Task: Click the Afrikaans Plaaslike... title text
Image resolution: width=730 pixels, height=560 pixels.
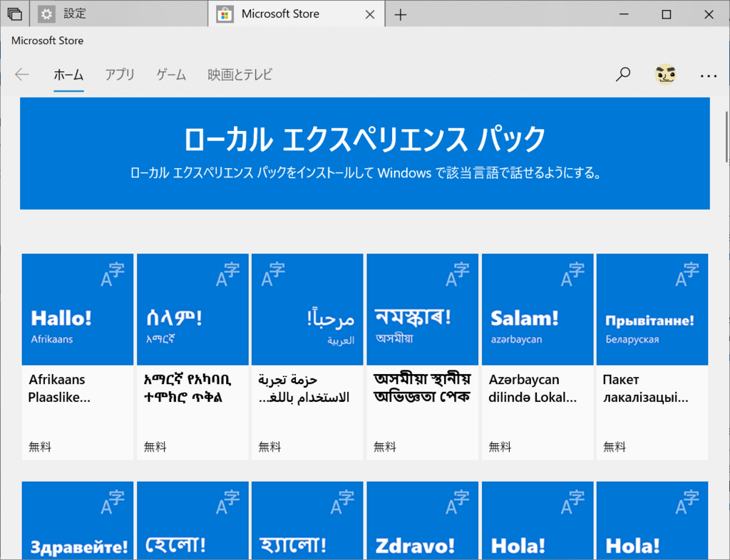Action: pos(60,388)
